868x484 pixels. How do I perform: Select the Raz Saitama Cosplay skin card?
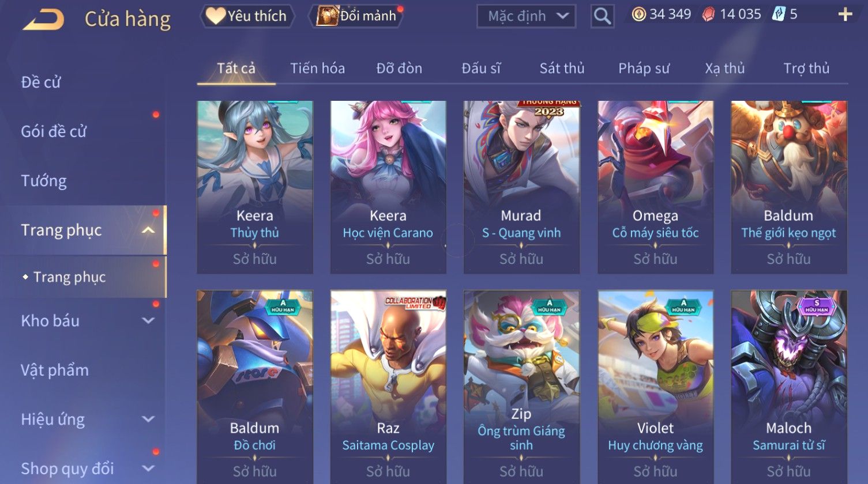[x=388, y=387]
